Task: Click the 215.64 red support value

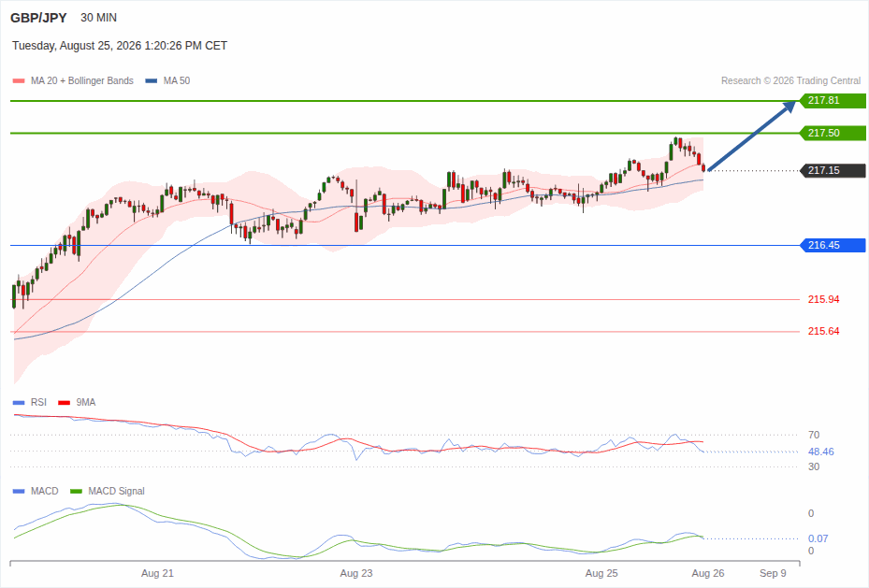Action: tap(823, 331)
